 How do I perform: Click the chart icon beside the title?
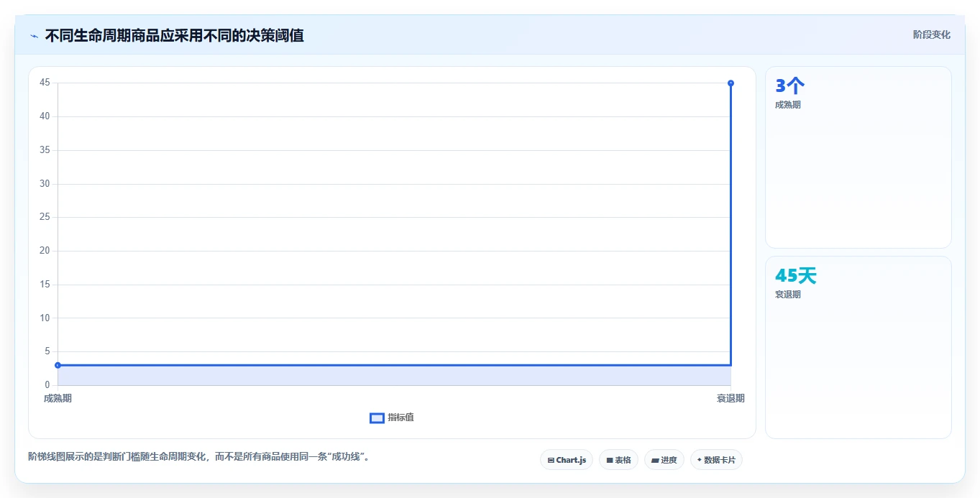[x=34, y=35]
